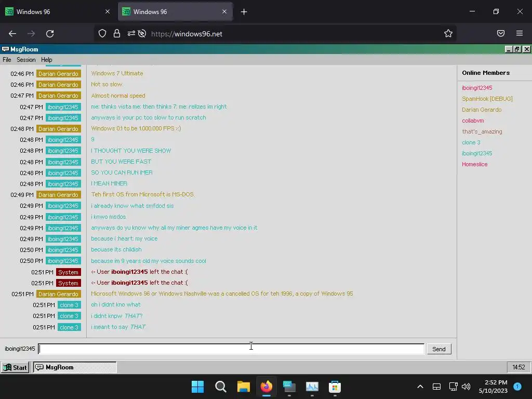Click the Windows Nashville cancelled OS message

click(222, 294)
